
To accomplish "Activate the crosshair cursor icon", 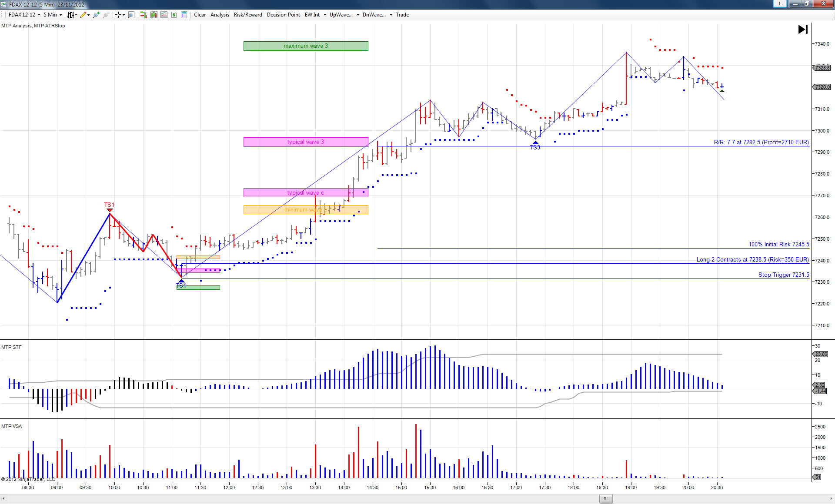I will click(x=118, y=15).
